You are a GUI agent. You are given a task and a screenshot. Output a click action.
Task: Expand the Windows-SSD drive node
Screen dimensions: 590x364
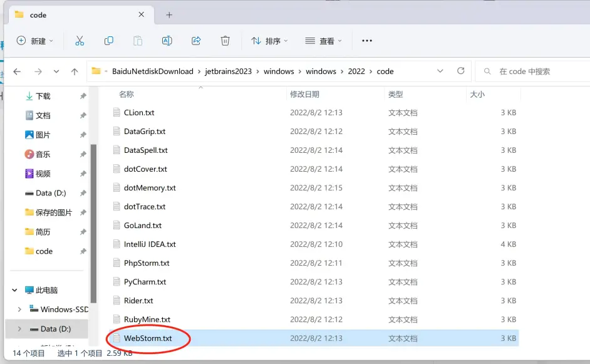[x=19, y=309]
